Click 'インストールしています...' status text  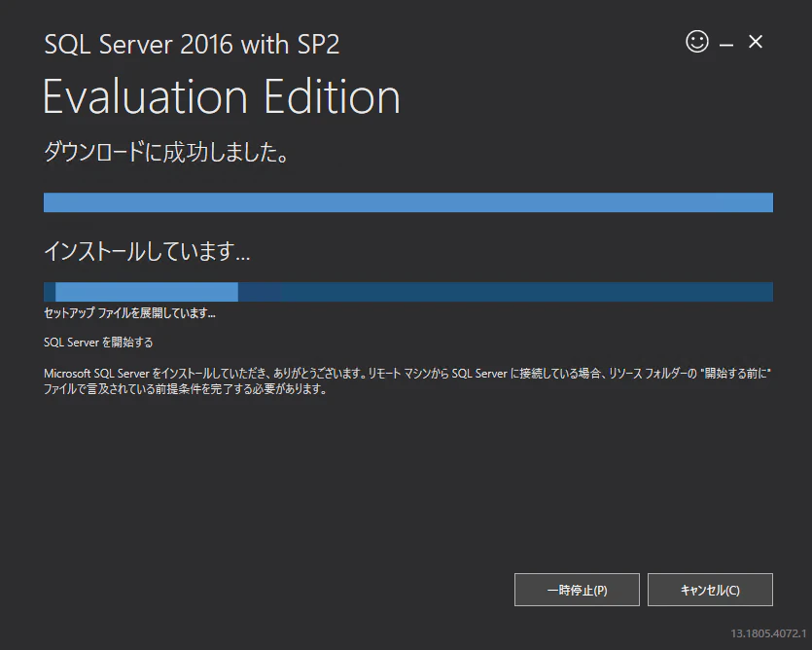click(147, 251)
